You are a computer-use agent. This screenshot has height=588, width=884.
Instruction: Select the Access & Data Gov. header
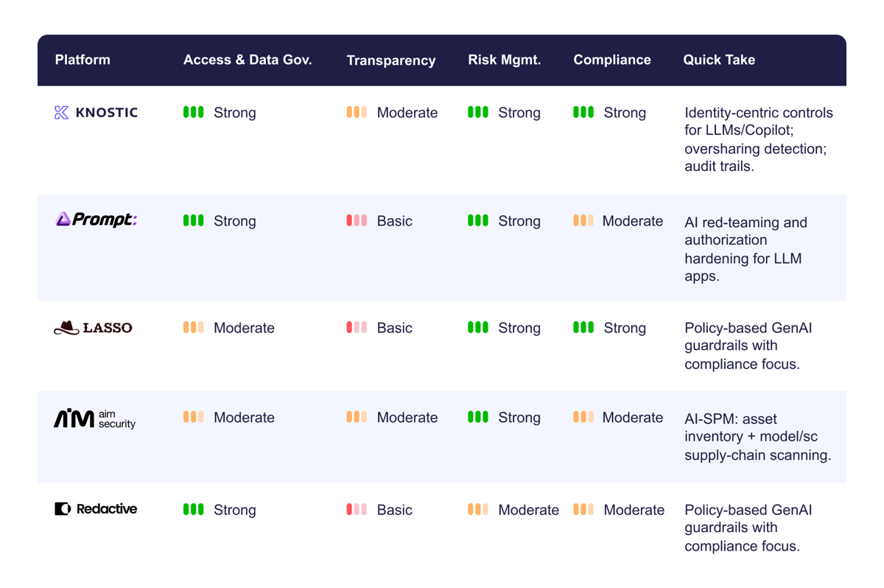tap(248, 60)
